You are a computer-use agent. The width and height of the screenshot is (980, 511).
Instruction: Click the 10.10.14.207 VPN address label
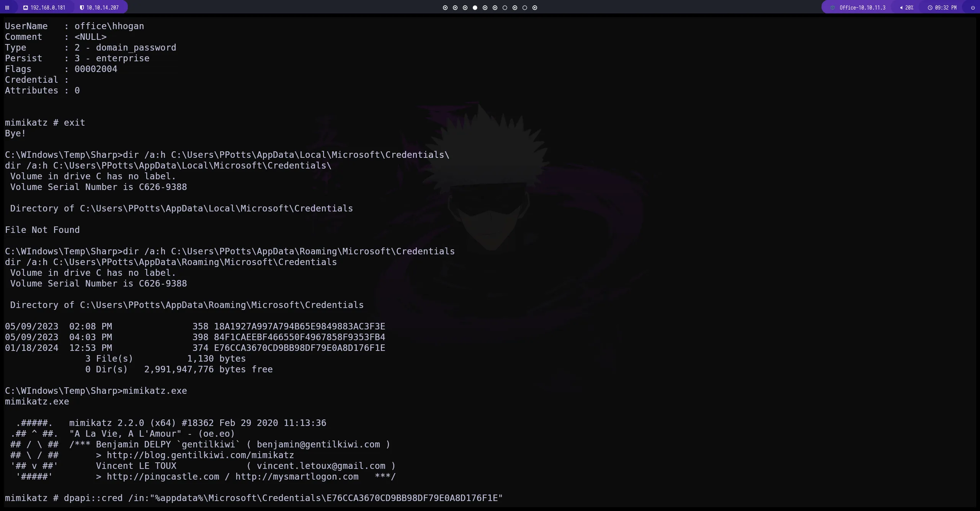point(102,8)
